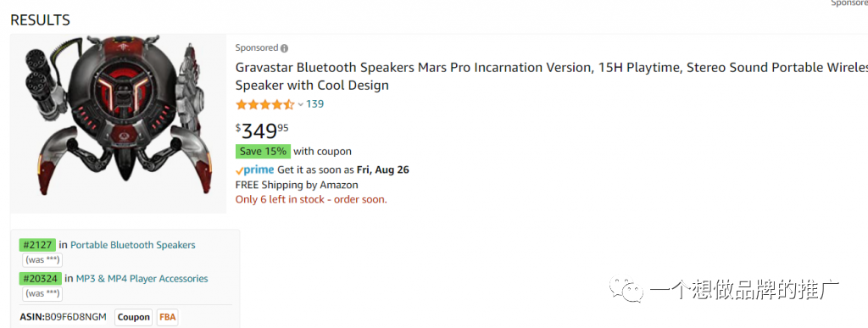
Task: Reveal second (was ***) rank history
Action: [x=42, y=294]
